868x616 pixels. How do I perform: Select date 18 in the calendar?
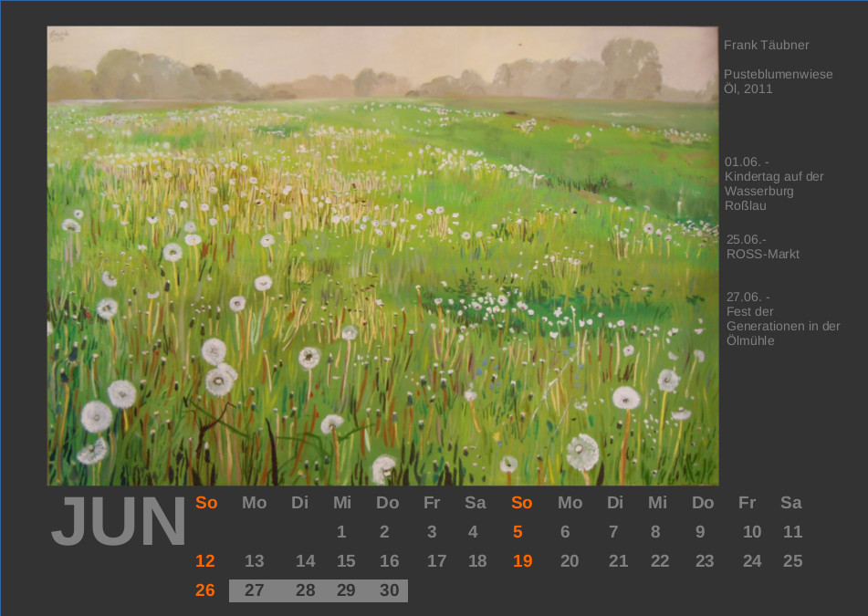click(x=477, y=561)
